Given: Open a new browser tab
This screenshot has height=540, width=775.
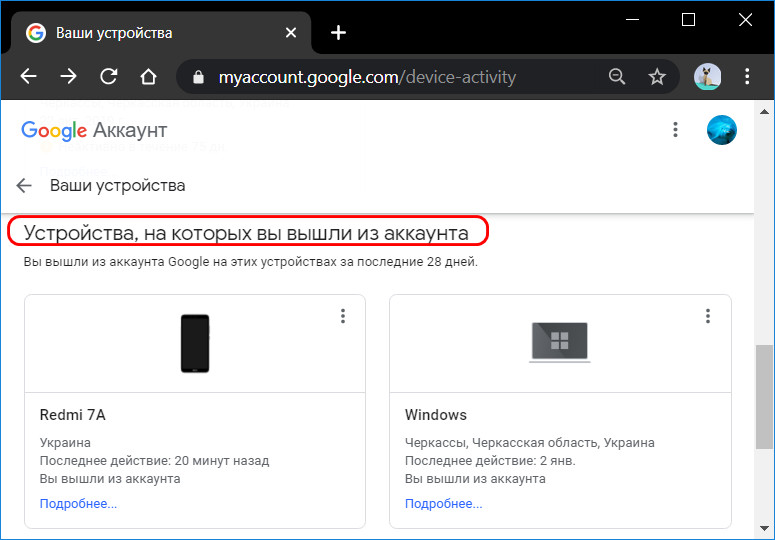Looking at the screenshot, I should [x=338, y=33].
